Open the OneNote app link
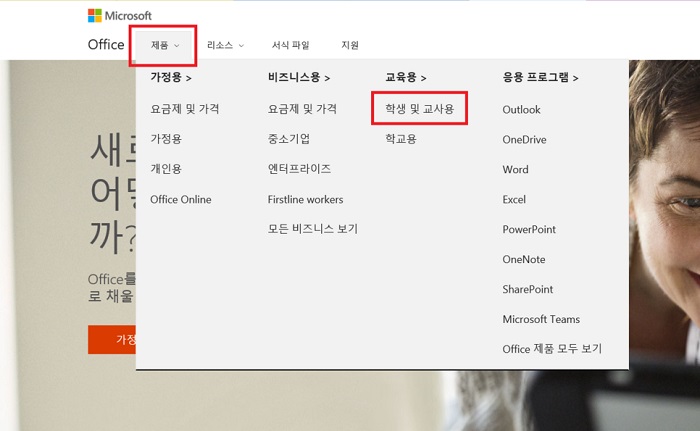This screenshot has width=700, height=431. 524,259
